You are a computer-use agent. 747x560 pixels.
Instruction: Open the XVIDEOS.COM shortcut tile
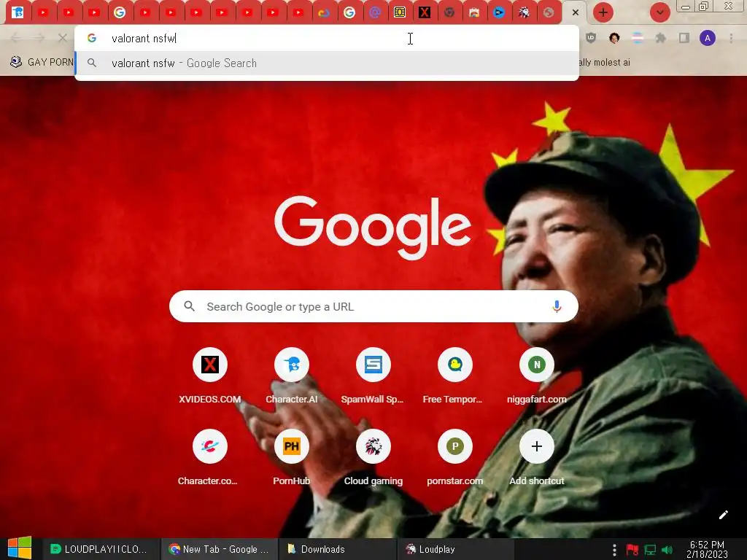tap(209, 376)
